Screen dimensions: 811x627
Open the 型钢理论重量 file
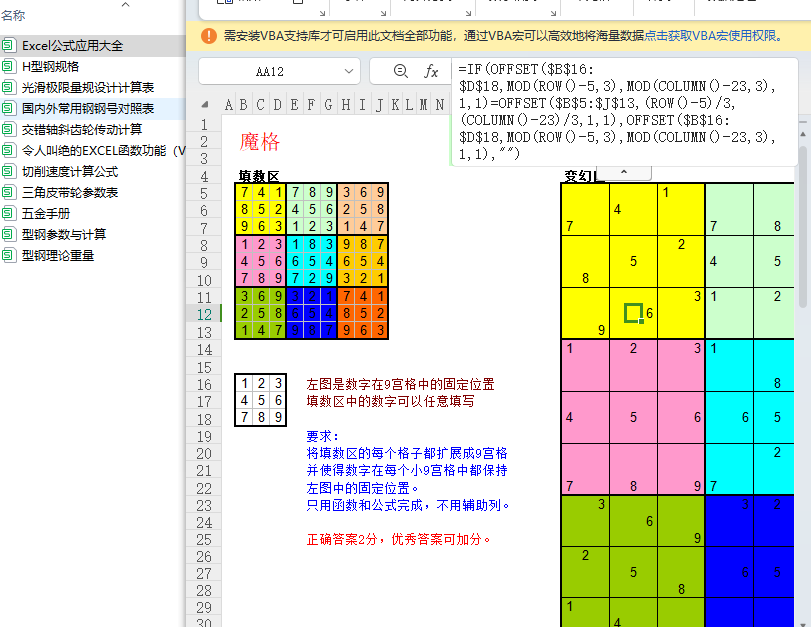coord(58,256)
